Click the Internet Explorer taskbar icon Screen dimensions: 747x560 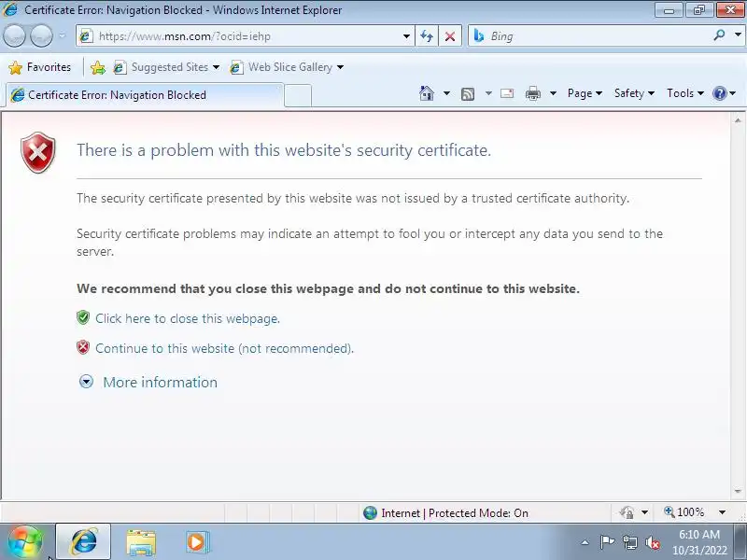pos(84,542)
